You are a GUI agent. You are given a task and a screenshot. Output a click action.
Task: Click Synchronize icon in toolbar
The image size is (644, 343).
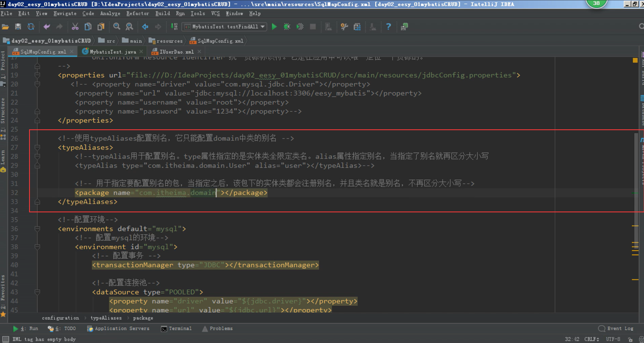pos(31,26)
